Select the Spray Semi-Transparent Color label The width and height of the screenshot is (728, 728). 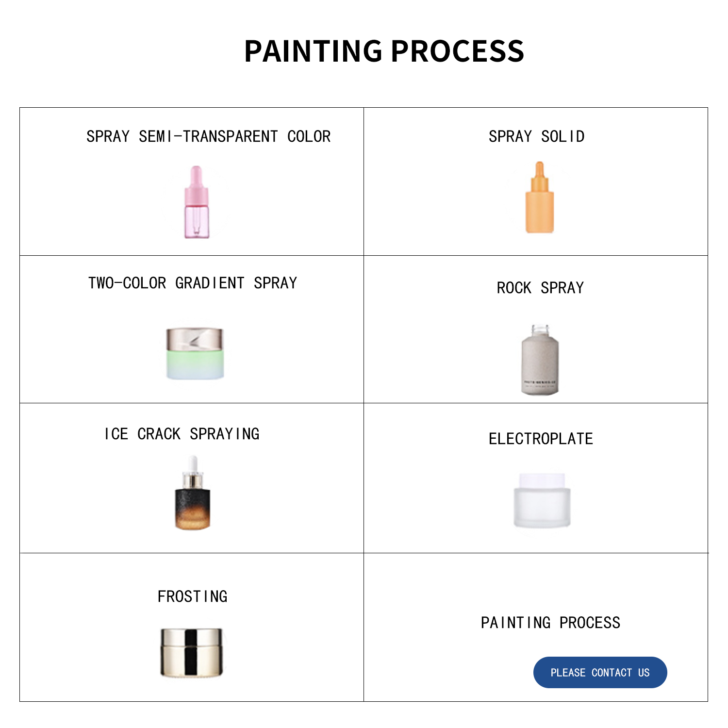pyautogui.click(x=208, y=137)
